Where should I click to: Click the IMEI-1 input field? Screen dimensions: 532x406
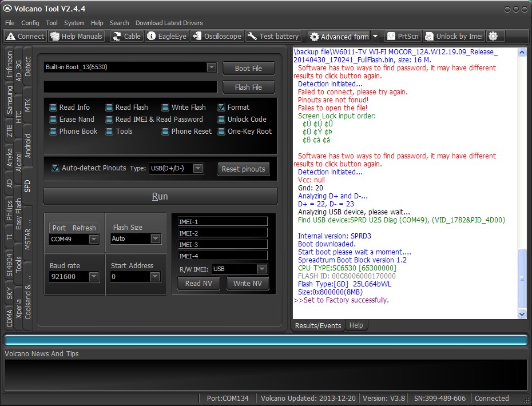click(x=223, y=221)
